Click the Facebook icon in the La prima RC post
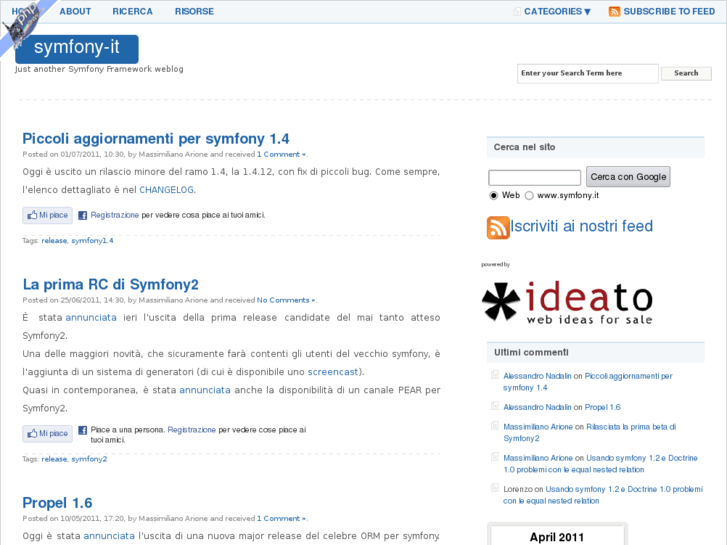The width and height of the screenshot is (727, 545). point(83,430)
